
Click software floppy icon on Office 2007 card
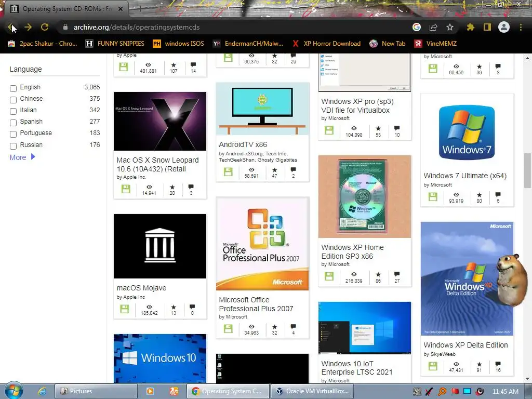click(229, 328)
